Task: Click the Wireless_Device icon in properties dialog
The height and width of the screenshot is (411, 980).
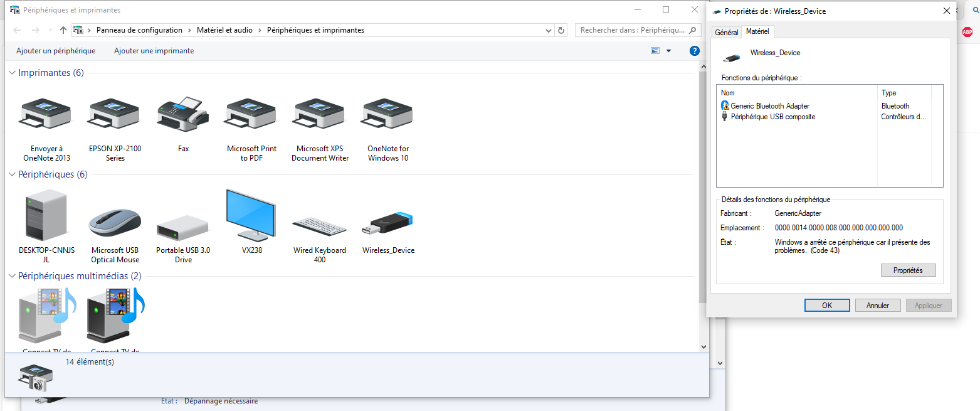Action: 730,57
